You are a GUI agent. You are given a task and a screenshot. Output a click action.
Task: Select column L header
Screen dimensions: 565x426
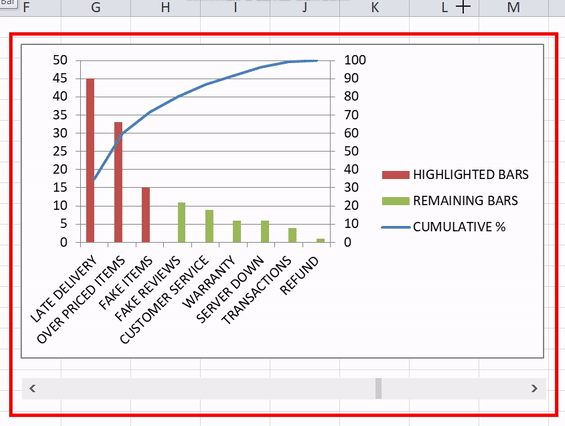click(x=444, y=8)
